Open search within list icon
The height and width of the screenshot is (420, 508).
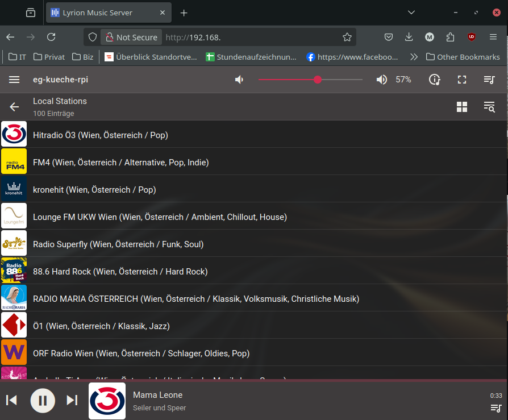click(x=489, y=107)
